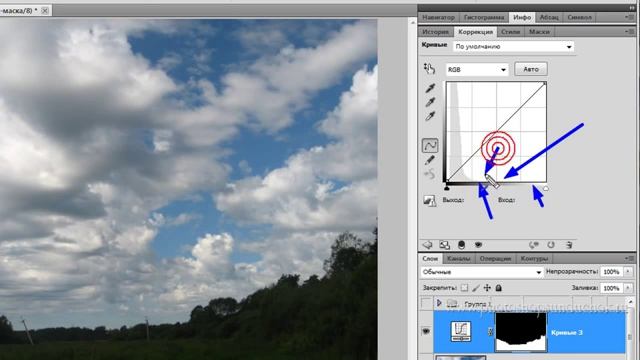Open the Коррекция panel flyout menu
640x360 pixels.
[x=629, y=31]
